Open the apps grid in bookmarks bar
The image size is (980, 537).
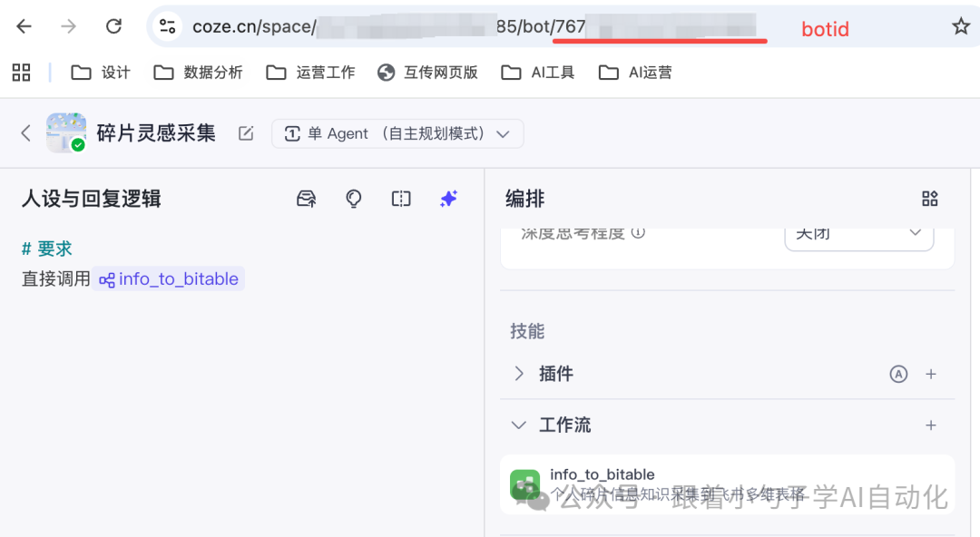click(x=21, y=73)
